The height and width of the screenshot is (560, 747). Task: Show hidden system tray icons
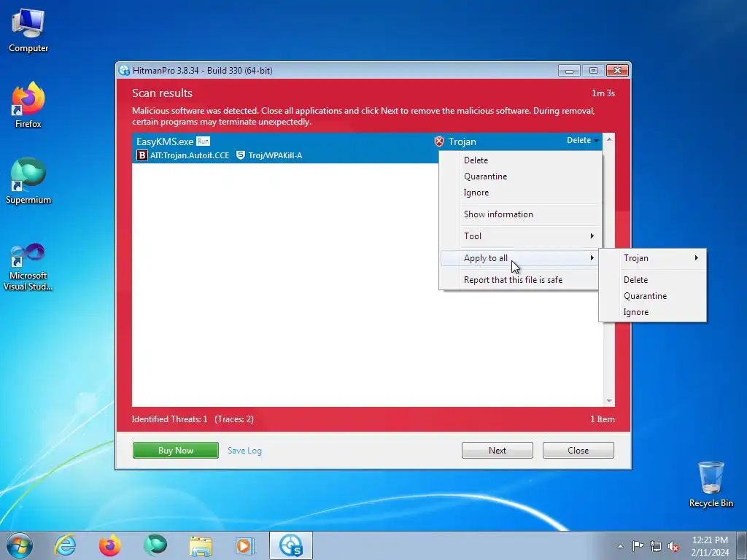620,546
